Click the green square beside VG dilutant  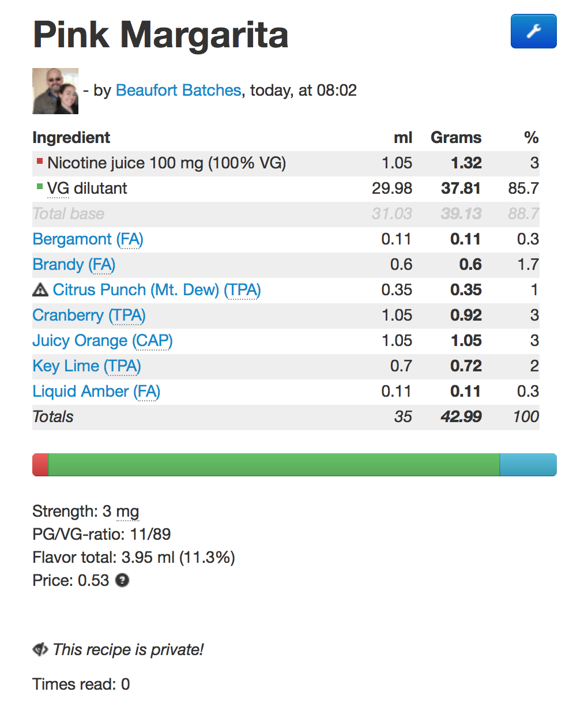(40, 186)
